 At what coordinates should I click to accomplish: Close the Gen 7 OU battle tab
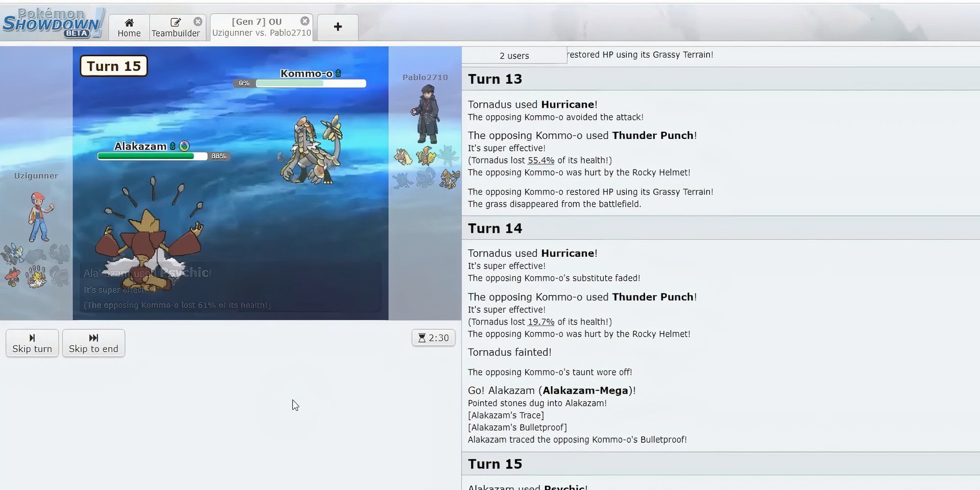(x=305, y=21)
